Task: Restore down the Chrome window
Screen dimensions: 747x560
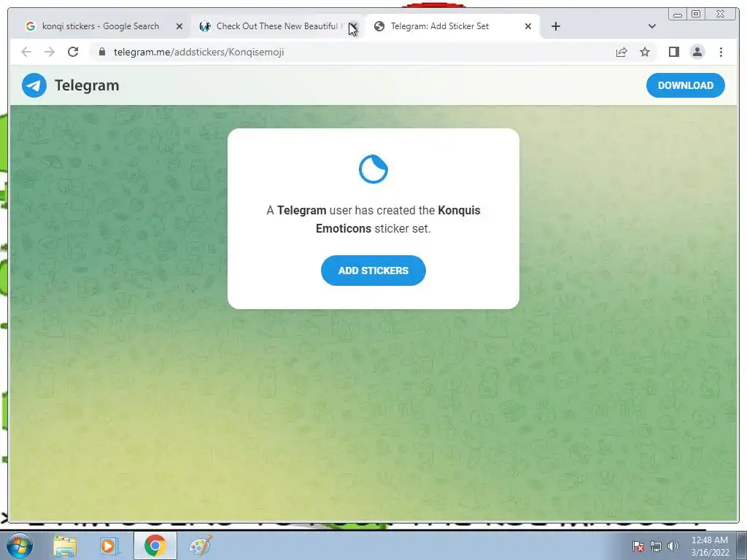Action: pos(696,15)
